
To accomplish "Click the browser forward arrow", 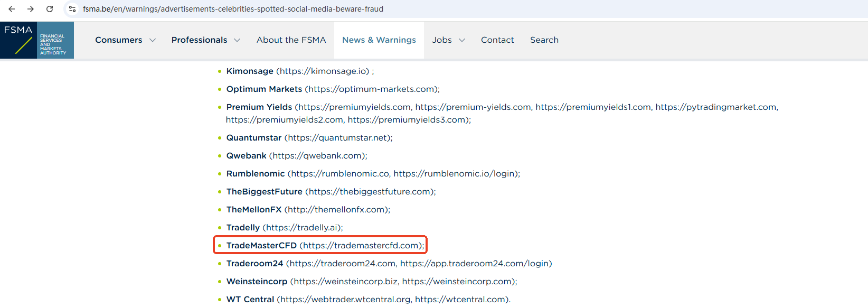I will [x=31, y=9].
